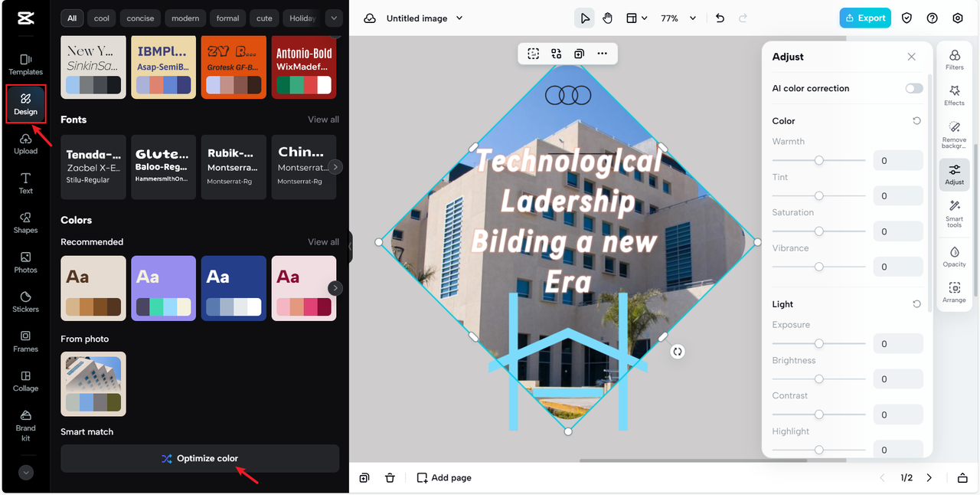This screenshot has height=495, width=980.
Task: Click the cloud save status icon
Action: pyautogui.click(x=370, y=18)
